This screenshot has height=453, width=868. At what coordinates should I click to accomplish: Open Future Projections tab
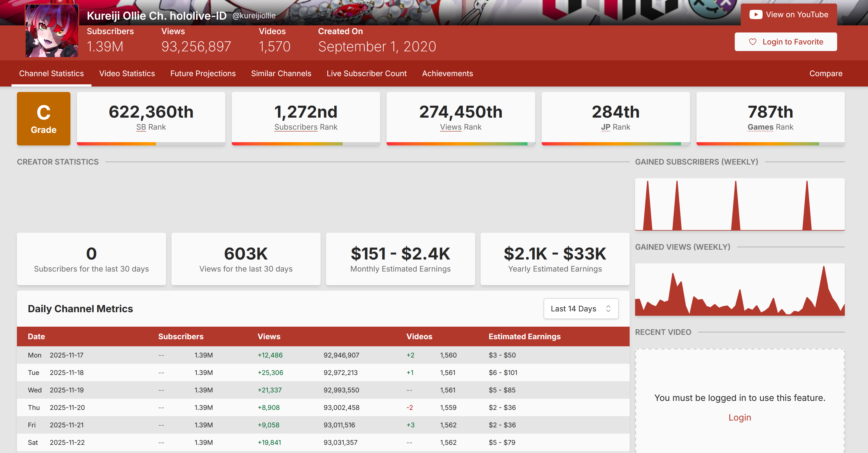(203, 73)
